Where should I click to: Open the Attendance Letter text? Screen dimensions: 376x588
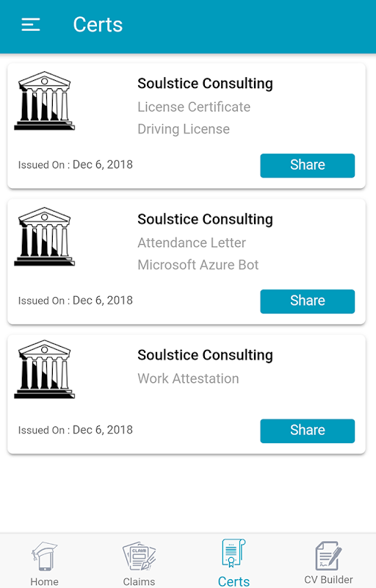[x=192, y=243]
